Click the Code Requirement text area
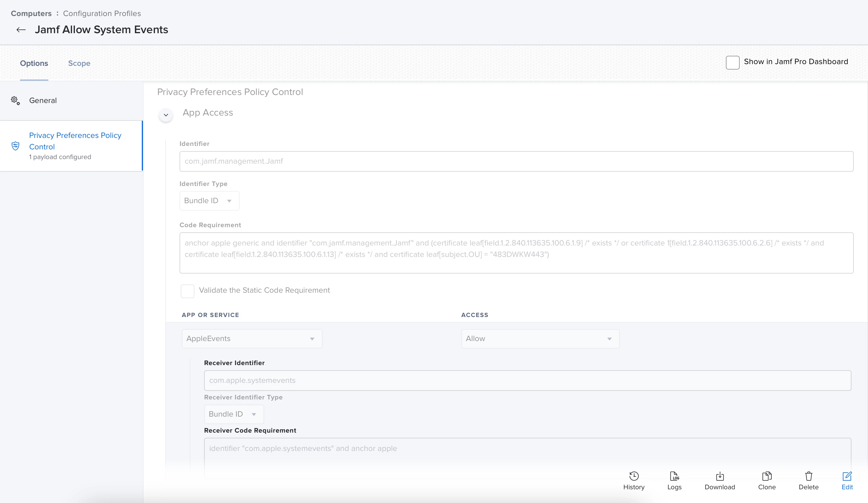Viewport: 868px width, 503px height. [516, 253]
